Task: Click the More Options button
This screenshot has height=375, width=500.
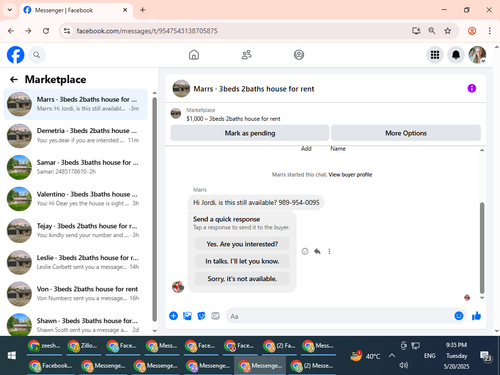Action: point(406,133)
